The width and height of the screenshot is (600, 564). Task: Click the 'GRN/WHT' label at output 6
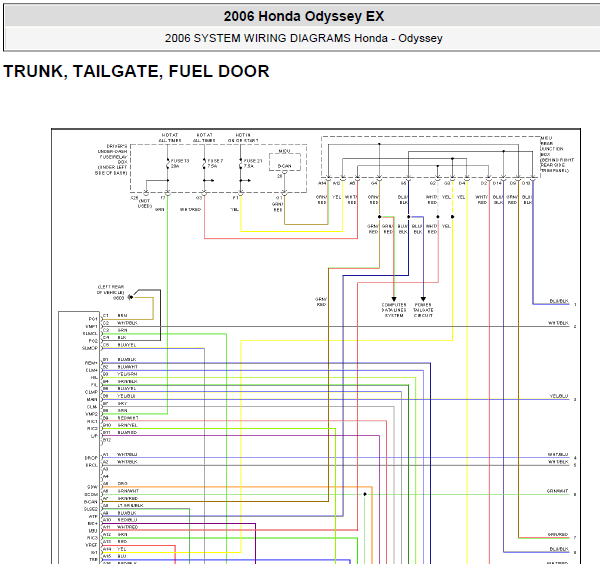click(x=558, y=491)
